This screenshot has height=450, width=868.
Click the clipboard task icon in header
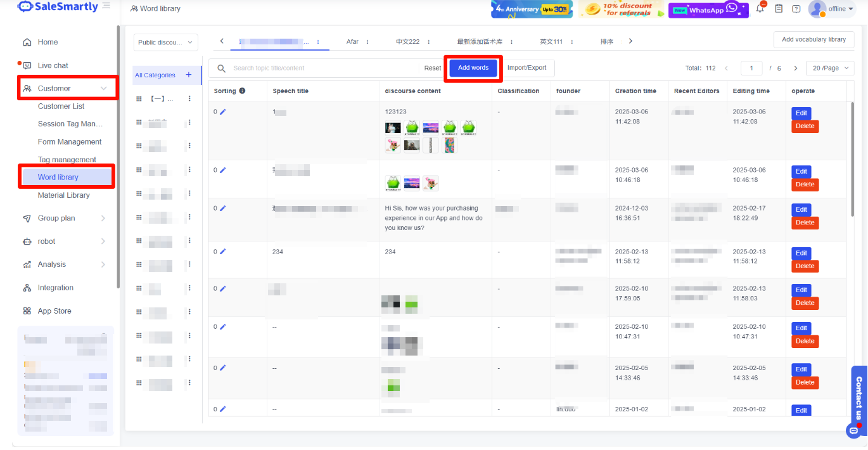(x=779, y=9)
